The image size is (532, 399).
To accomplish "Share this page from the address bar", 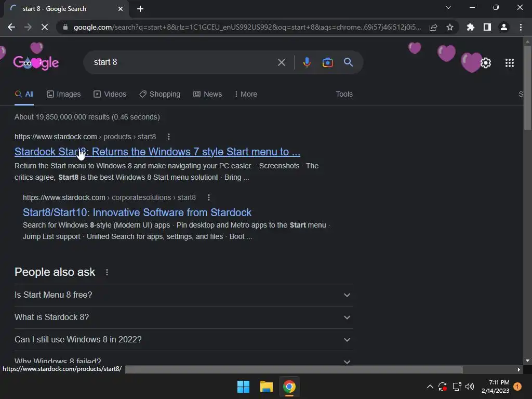I will pos(433,27).
